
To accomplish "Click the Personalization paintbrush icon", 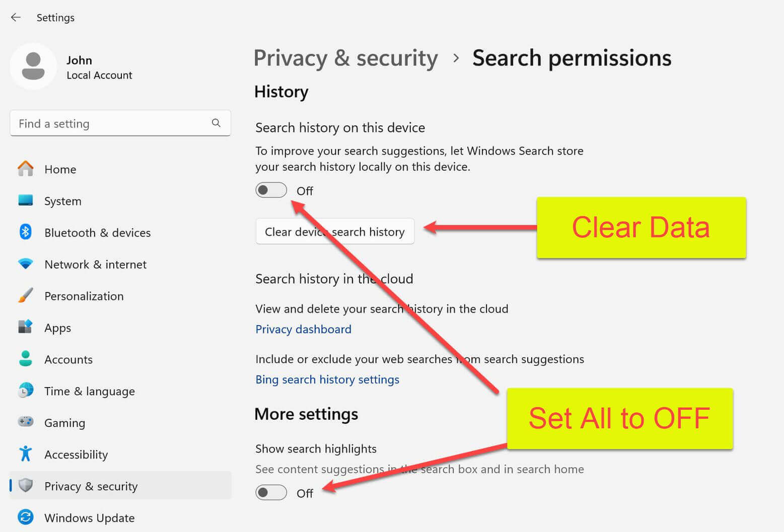I will coord(26,295).
